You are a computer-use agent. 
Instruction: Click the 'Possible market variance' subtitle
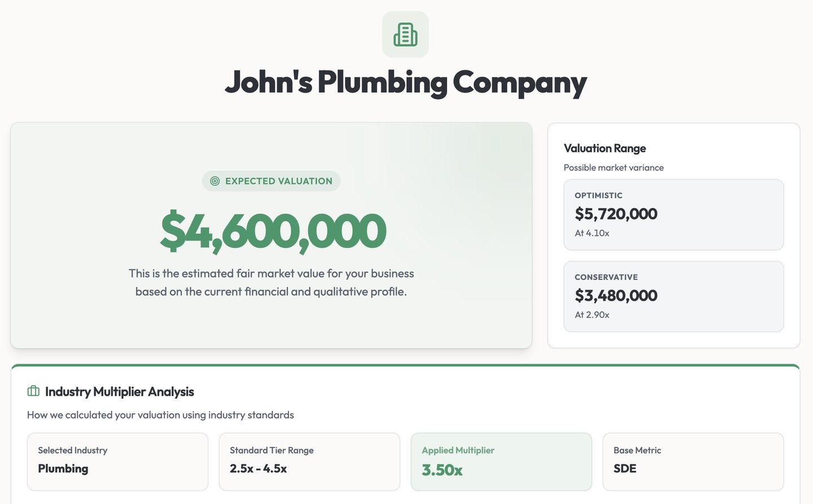(x=614, y=168)
